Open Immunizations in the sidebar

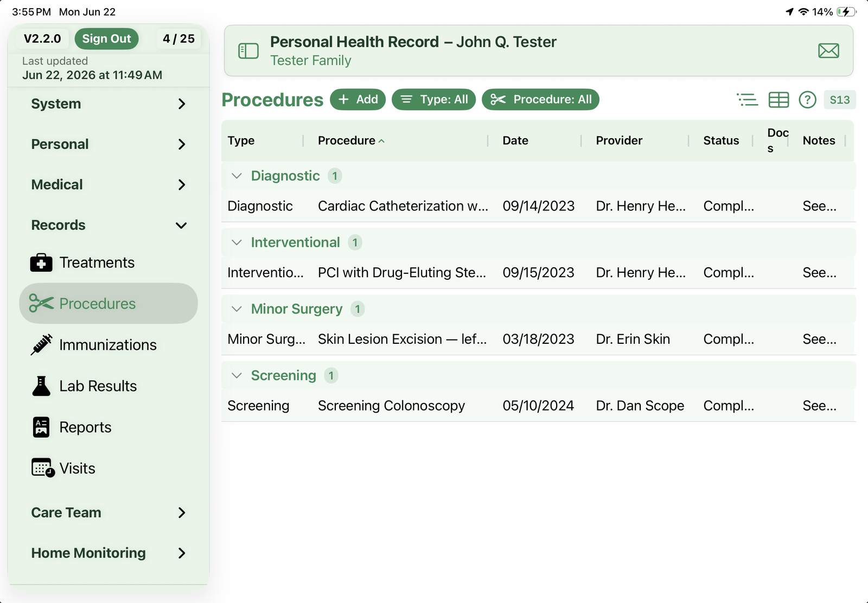108,345
